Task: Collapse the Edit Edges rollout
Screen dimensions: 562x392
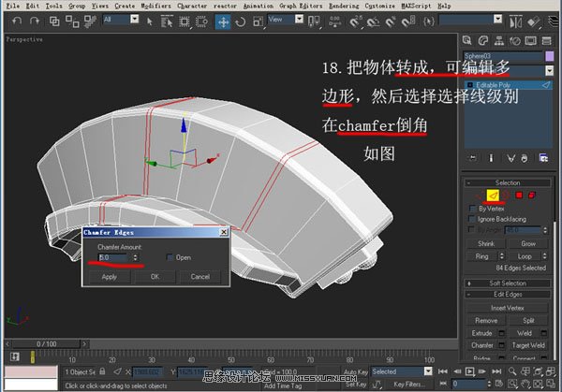Action: click(x=508, y=295)
